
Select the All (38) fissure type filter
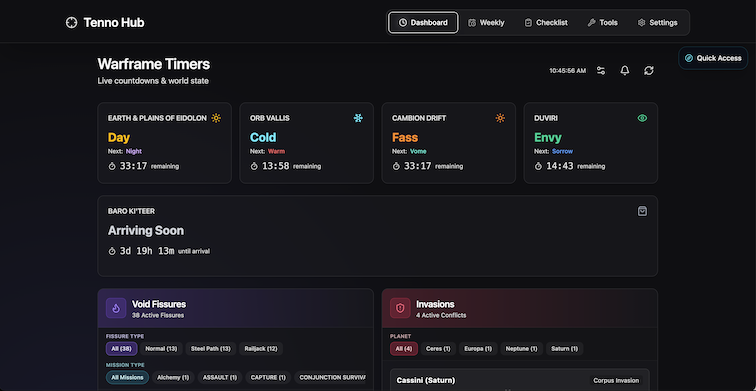[x=122, y=349]
